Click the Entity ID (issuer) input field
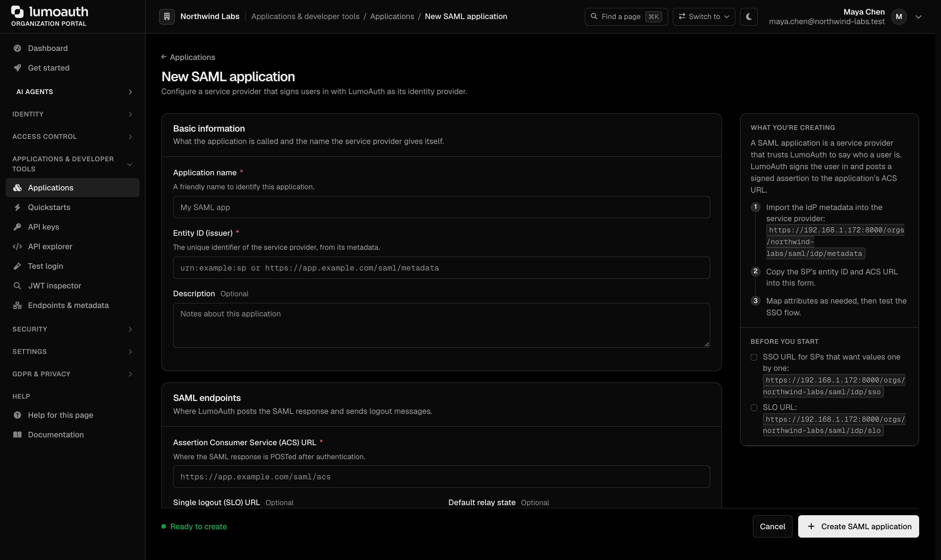 tap(441, 268)
